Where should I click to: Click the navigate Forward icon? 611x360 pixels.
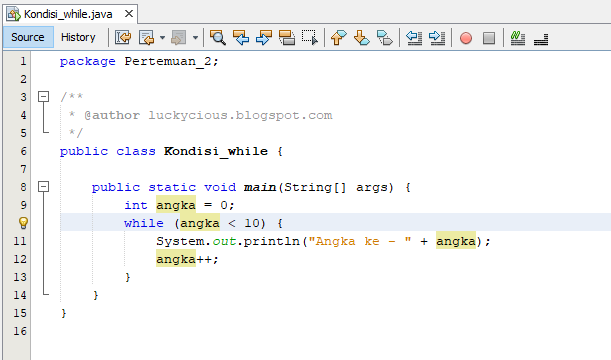coord(179,38)
